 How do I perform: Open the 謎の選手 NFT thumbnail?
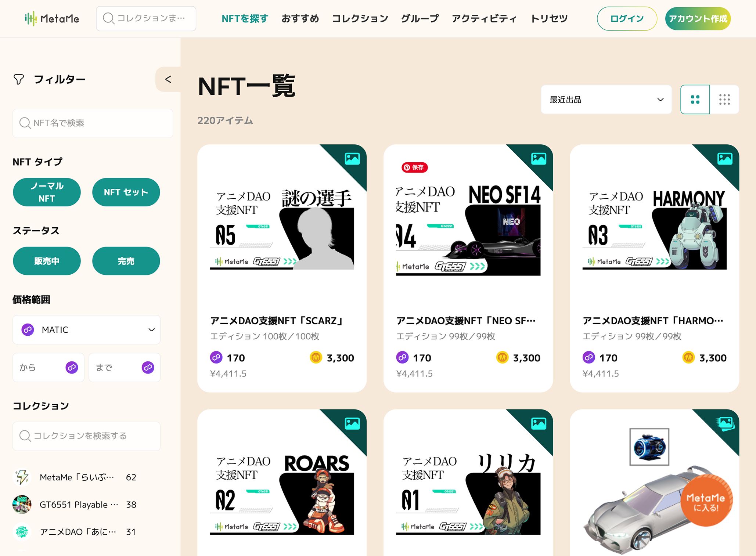(282, 229)
